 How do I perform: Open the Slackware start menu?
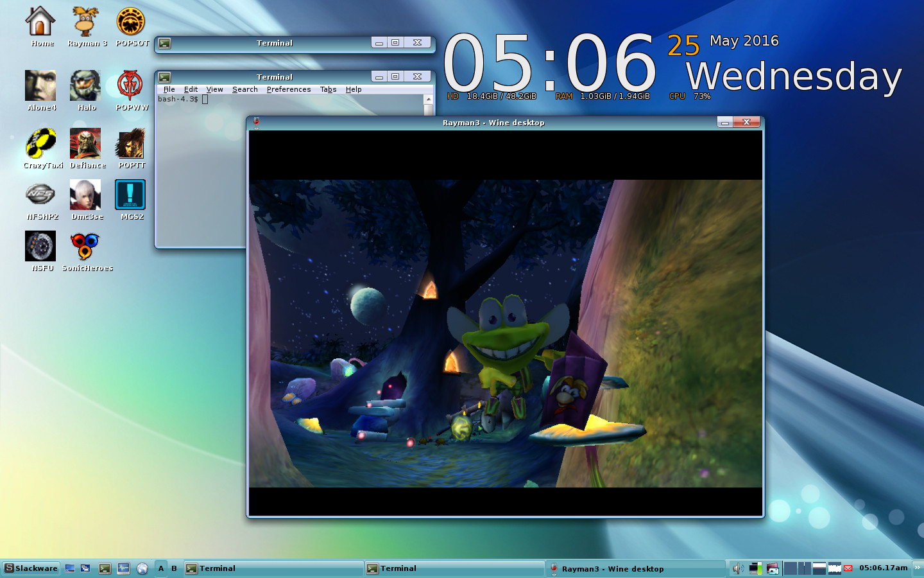click(x=31, y=568)
